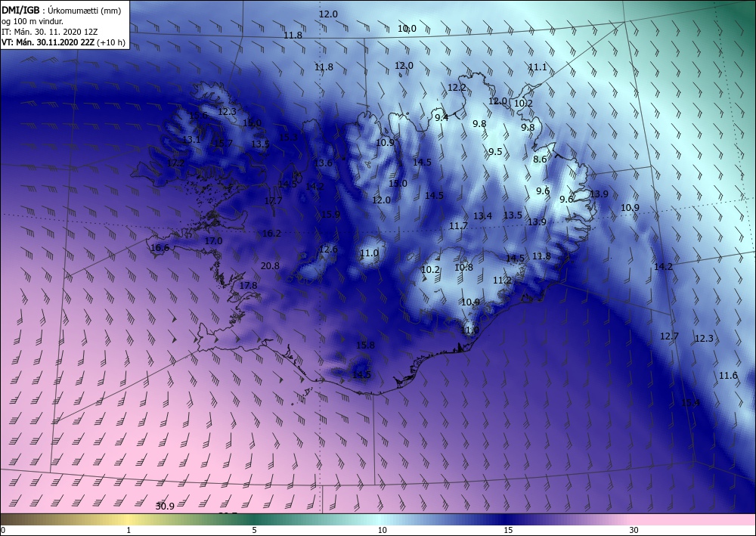This screenshot has width=756, height=536.
Task: Click the 12.2 value on the north coast
Action: click(457, 87)
